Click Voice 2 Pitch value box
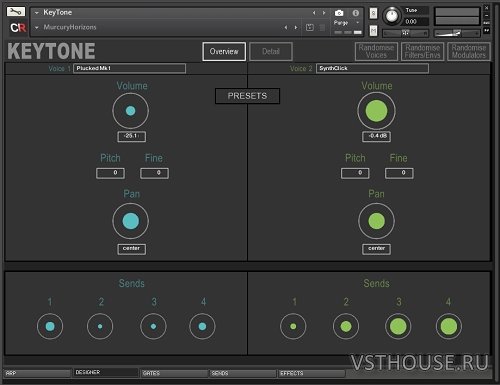500x385 pixels. coord(355,173)
